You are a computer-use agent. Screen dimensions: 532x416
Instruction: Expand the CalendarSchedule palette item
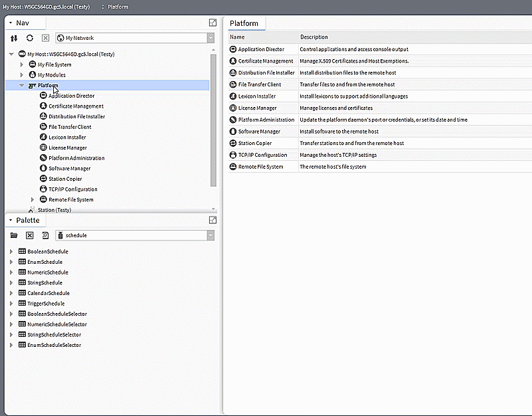11,293
